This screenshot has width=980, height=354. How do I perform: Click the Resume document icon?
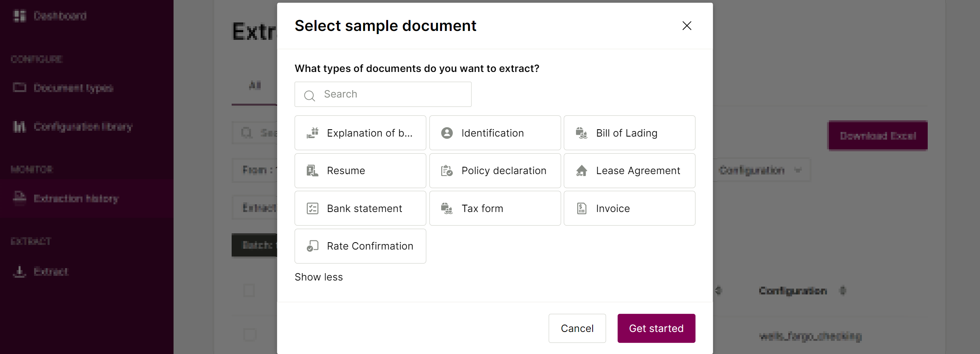coord(313,171)
